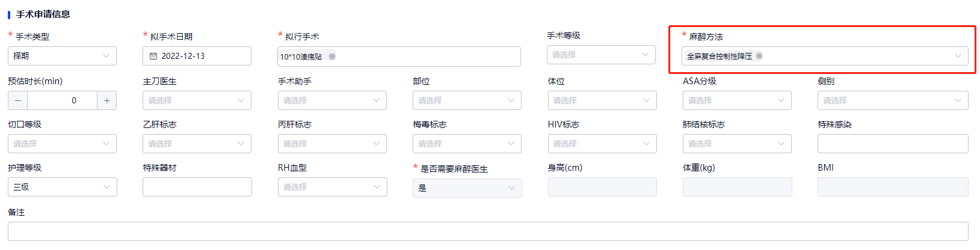Choose an option in 部位 dropdown
The height and width of the screenshot is (250, 980).
click(467, 100)
